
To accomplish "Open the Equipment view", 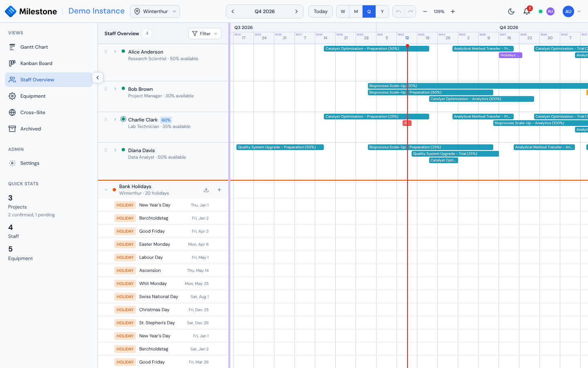I will [x=49, y=96].
